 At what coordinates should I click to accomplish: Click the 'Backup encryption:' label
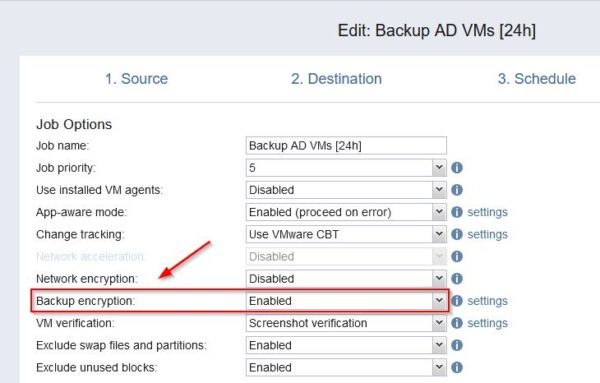coord(85,301)
